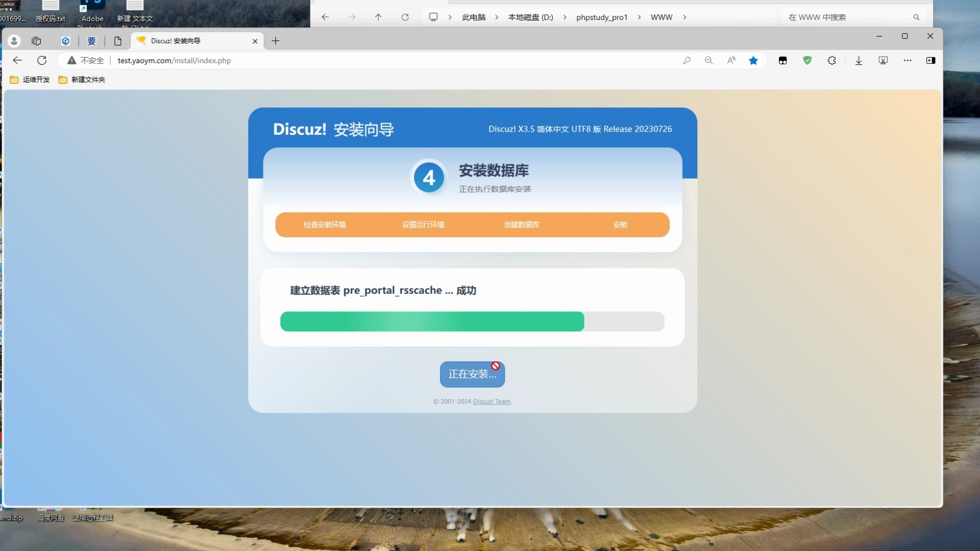Open the Discuz! Team link
This screenshot has width=980, height=551.
[x=492, y=402]
